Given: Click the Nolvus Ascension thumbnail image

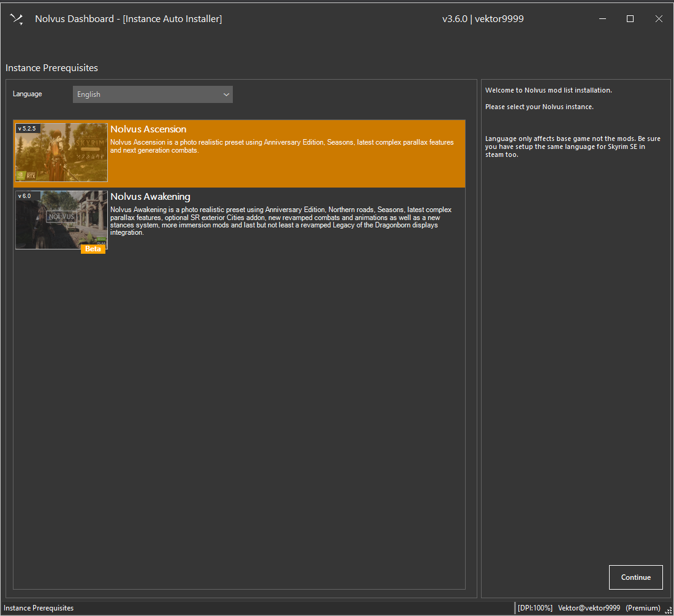Looking at the screenshot, I should click(x=61, y=153).
